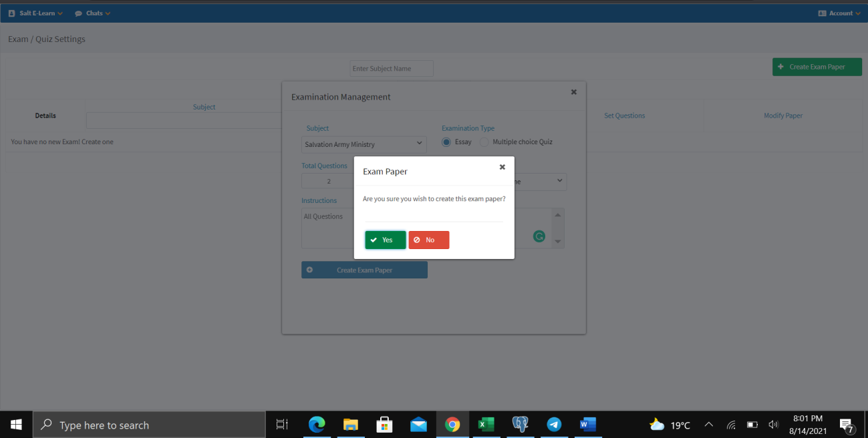The height and width of the screenshot is (438, 868).
Task: Click the Enter Subject Name field
Action: (392, 69)
